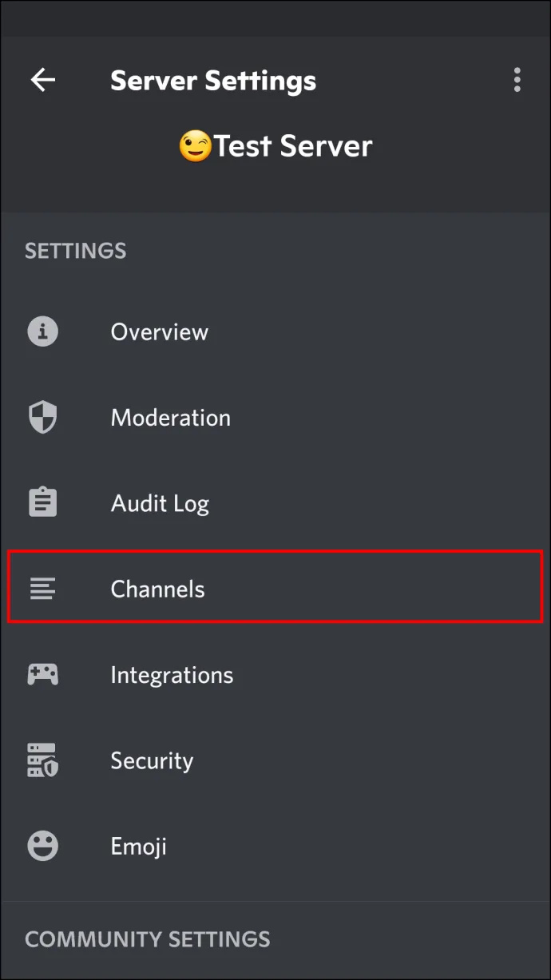Select the Emoji settings entry

pos(275,846)
